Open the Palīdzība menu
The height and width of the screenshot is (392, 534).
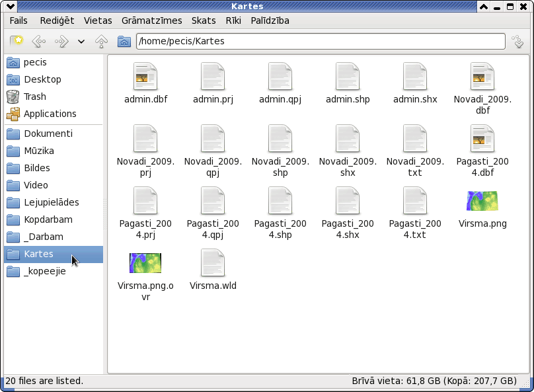[x=270, y=20]
